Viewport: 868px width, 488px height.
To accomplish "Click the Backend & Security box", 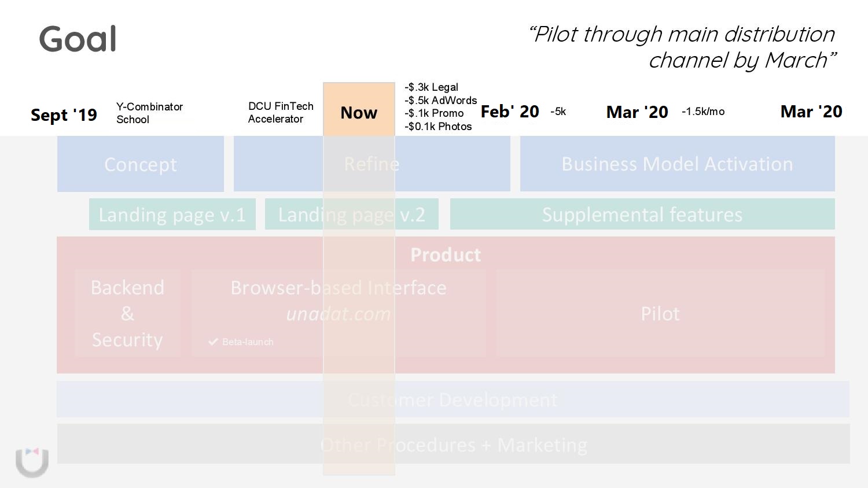I will pyautogui.click(x=127, y=313).
